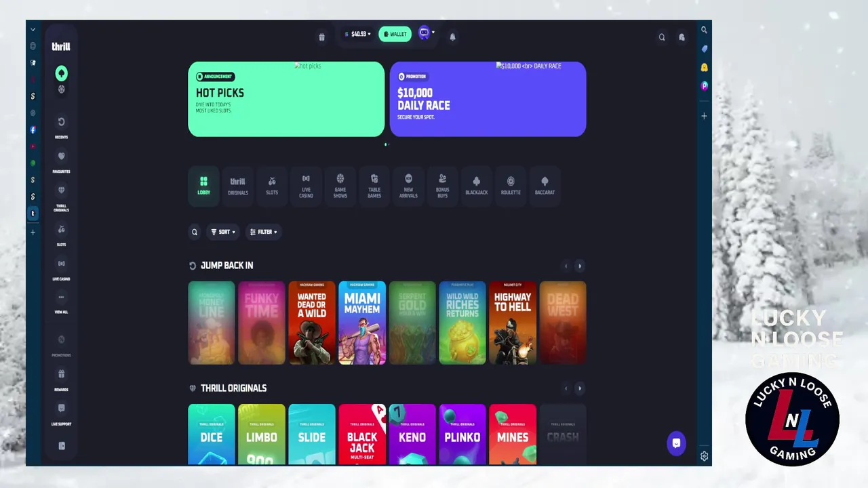Click the game search magnifier beside Sort
The height and width of the screenshot is (488, 868).
[x=195, y=232]
